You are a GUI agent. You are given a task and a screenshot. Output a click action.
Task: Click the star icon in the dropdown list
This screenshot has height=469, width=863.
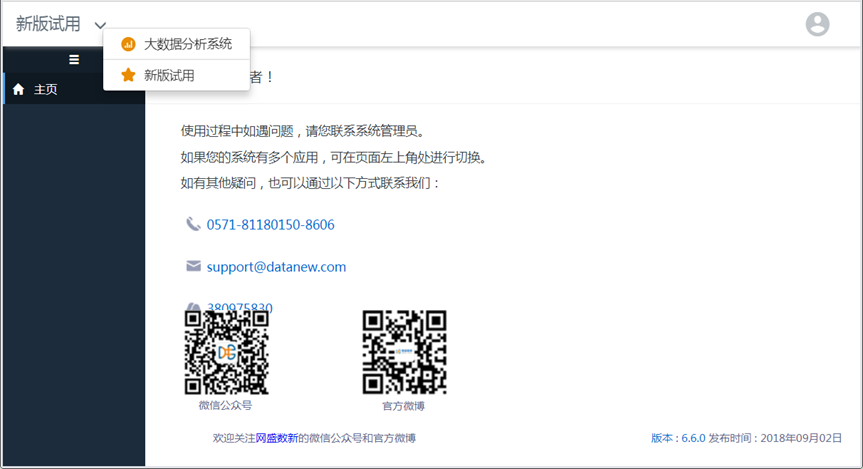click(128, 75)
